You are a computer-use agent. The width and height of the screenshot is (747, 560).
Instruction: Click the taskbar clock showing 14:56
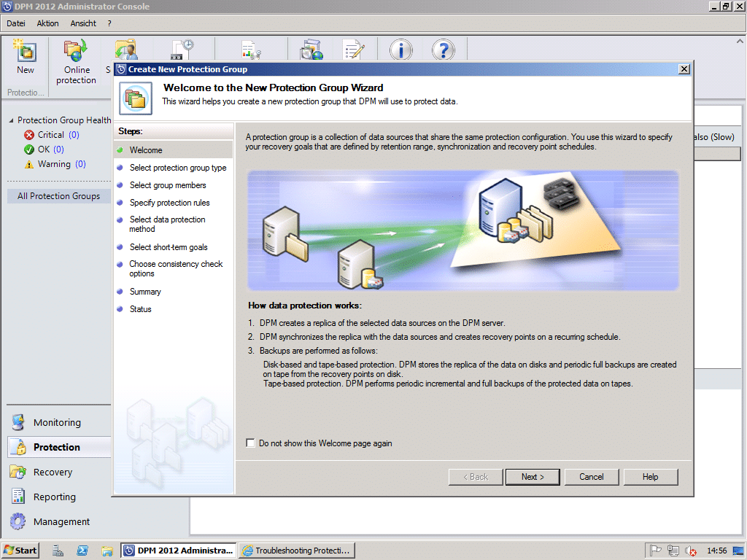(x=716, y=551)
